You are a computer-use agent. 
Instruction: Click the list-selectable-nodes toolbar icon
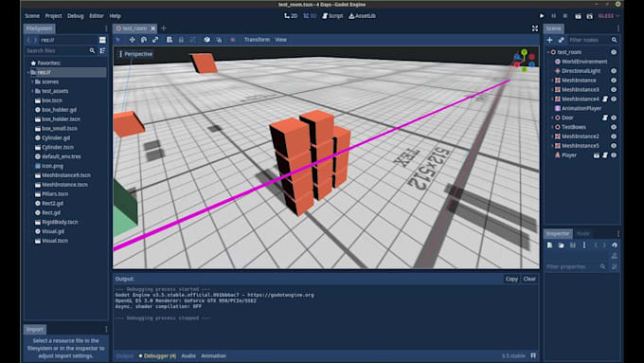coord(170,40)
